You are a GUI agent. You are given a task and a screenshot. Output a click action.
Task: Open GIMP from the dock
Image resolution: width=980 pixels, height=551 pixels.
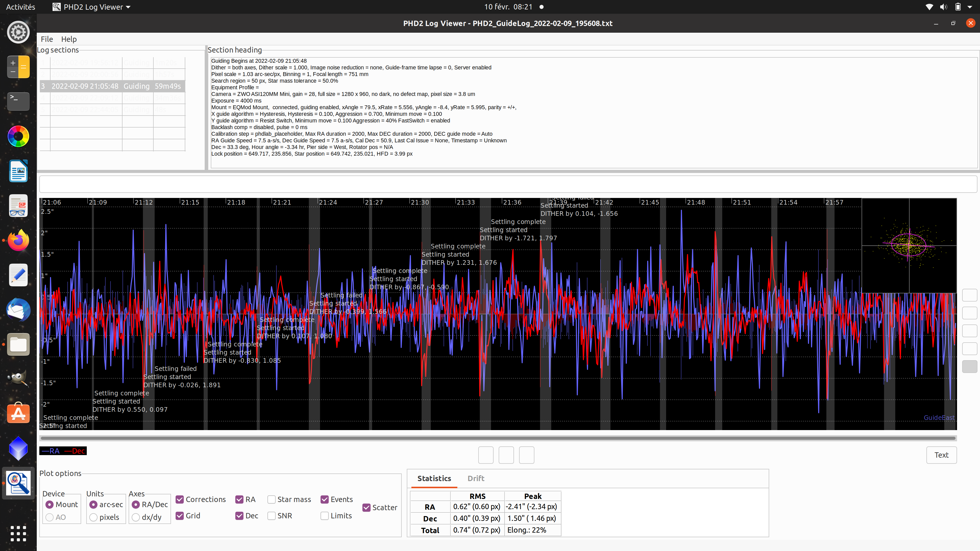point(18,379)
